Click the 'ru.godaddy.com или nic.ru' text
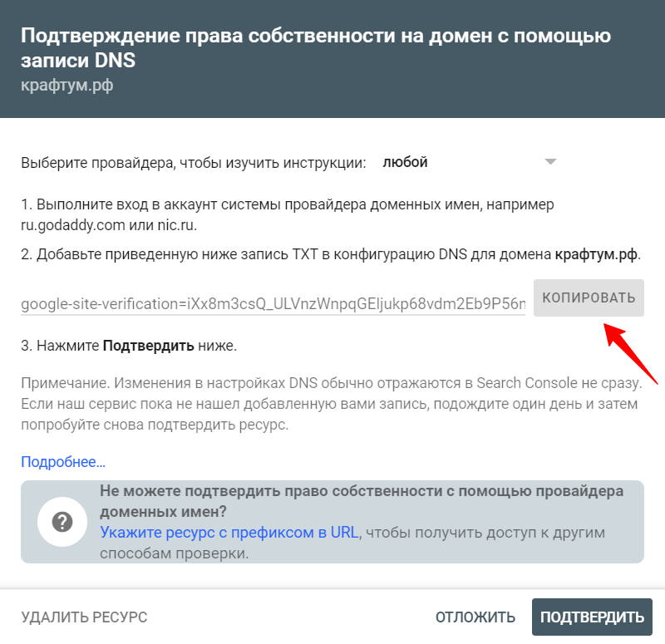Image resolution: width=665 pixels, height=644 pixels. click(x=109, y=224)
